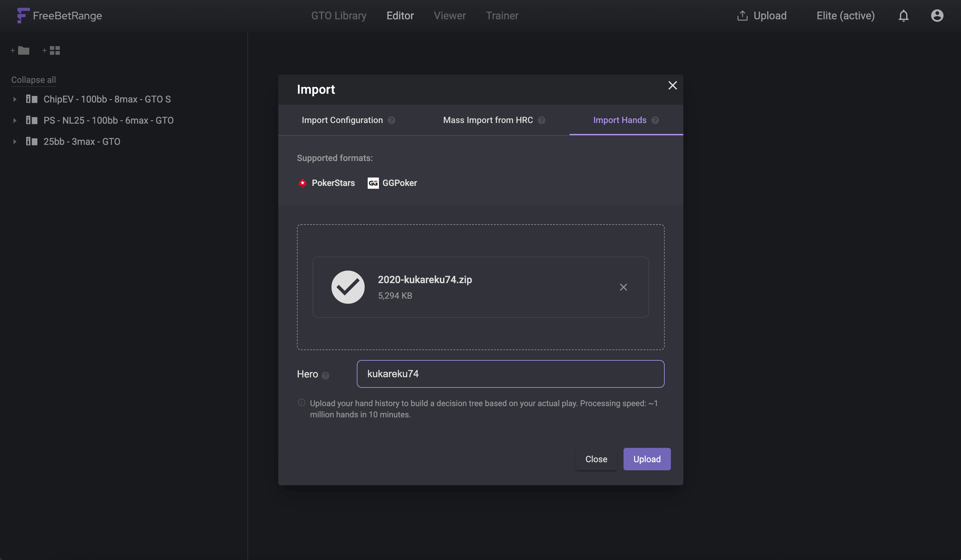Click the Hero name input field
The width and height of the screenshot is (961, 560).
click(510, 373)
